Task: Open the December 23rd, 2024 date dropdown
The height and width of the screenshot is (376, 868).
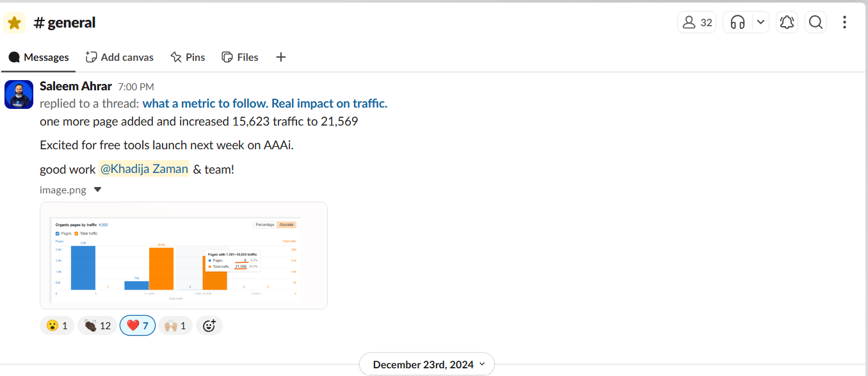Action: 427,364
